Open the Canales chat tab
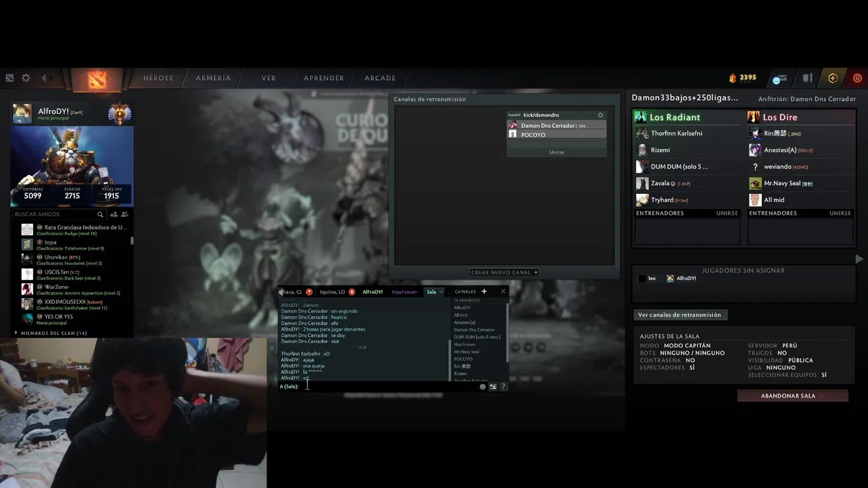 465,291
